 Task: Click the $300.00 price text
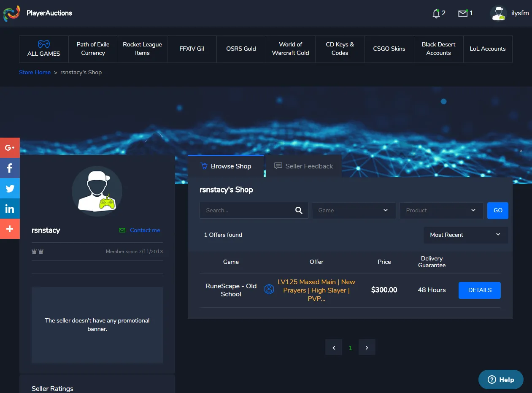pos(384,290)
